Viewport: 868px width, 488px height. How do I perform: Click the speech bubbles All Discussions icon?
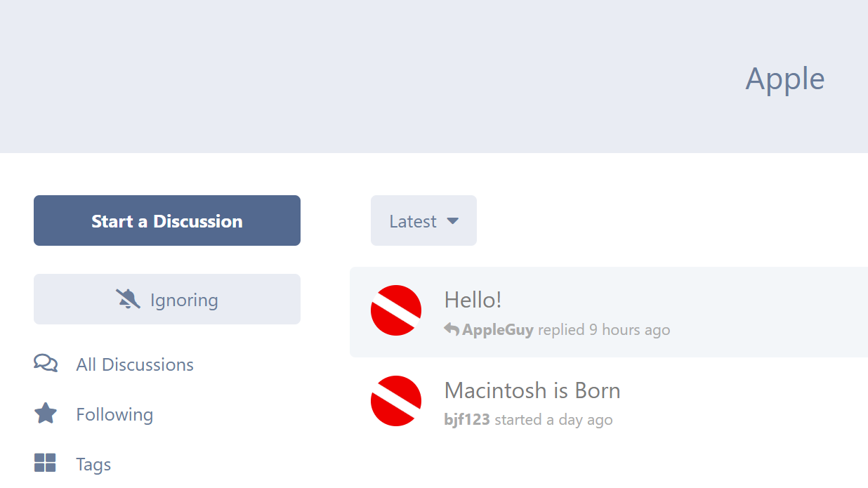[x=46, y=363]
